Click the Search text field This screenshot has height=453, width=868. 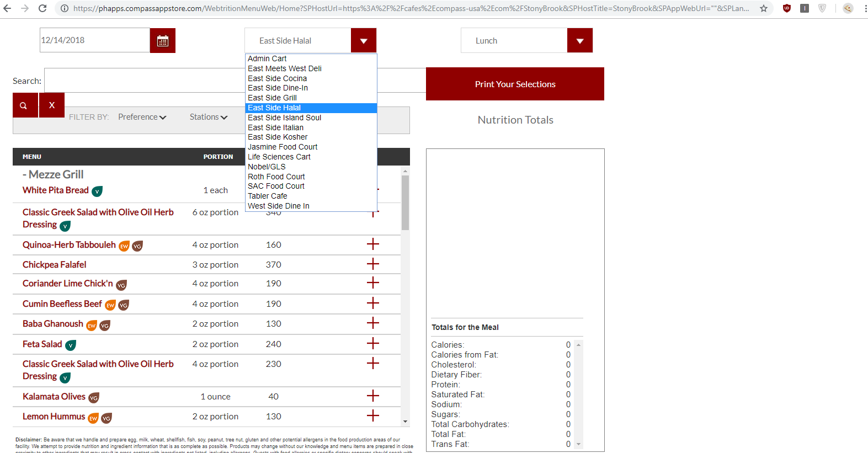click(235, 81)
